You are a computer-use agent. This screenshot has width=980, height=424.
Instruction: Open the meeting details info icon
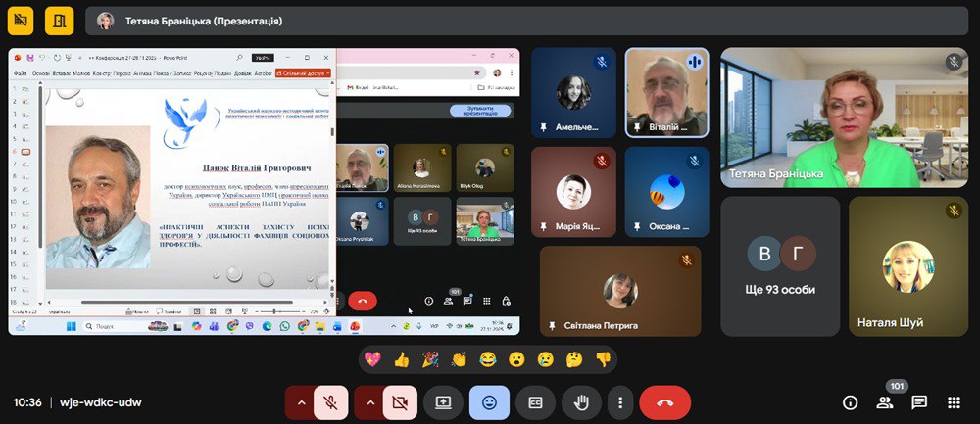pos(850,402)
